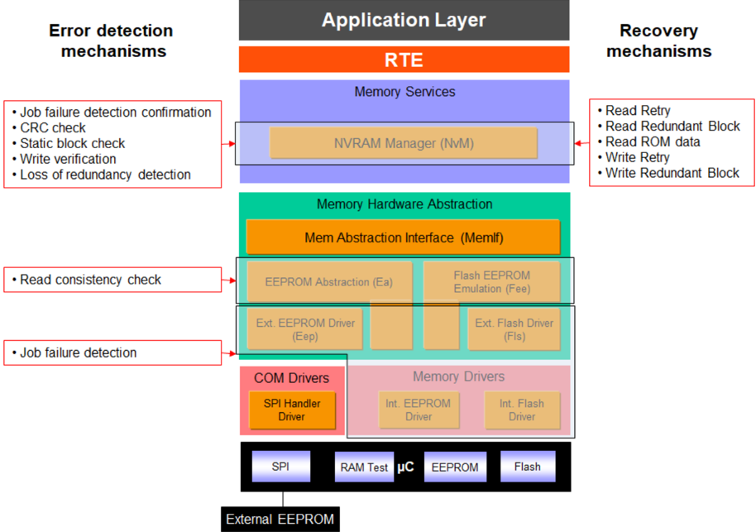
Task: Click the "Static block check" bullet
Action: click(69, 143)
